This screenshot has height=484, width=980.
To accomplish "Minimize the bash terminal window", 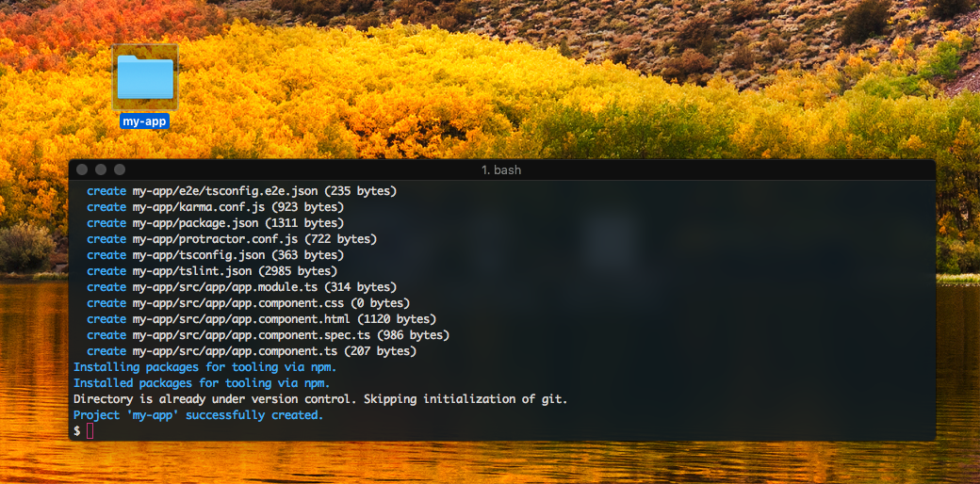I will click(101, 169).
